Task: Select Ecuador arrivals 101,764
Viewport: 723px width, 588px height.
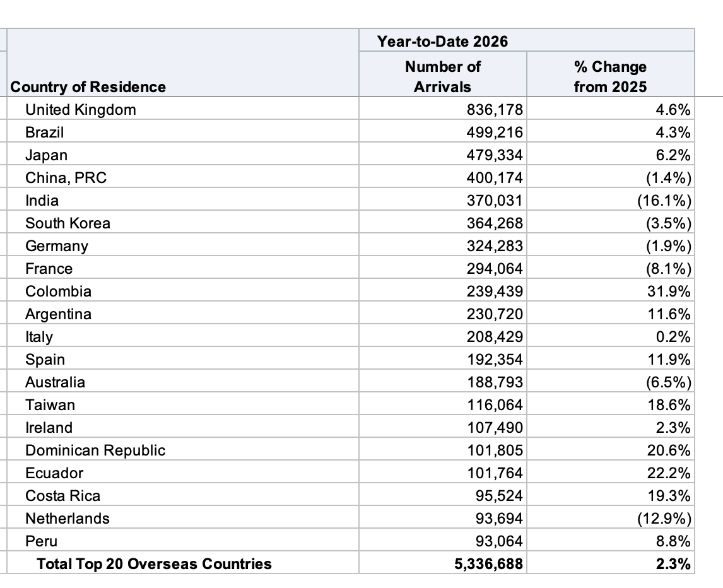Action: (x=495, y=473)
